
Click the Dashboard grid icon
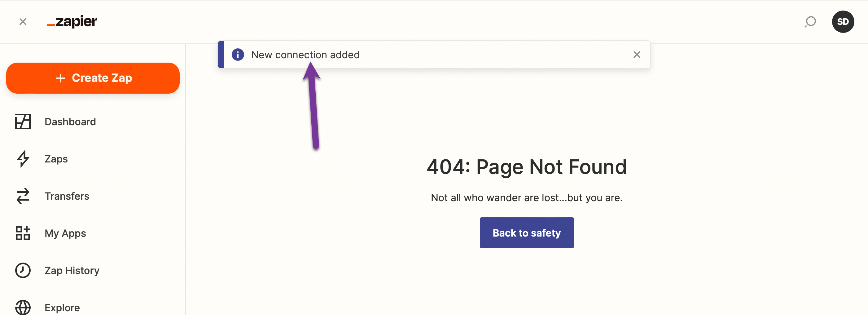tap(23, 122)
